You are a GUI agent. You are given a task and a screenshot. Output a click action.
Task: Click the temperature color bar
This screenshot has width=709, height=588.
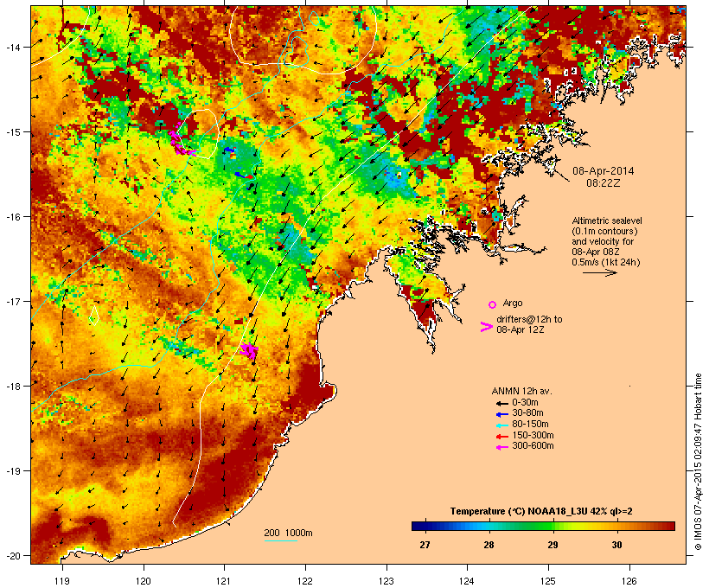tap(543, 526)
